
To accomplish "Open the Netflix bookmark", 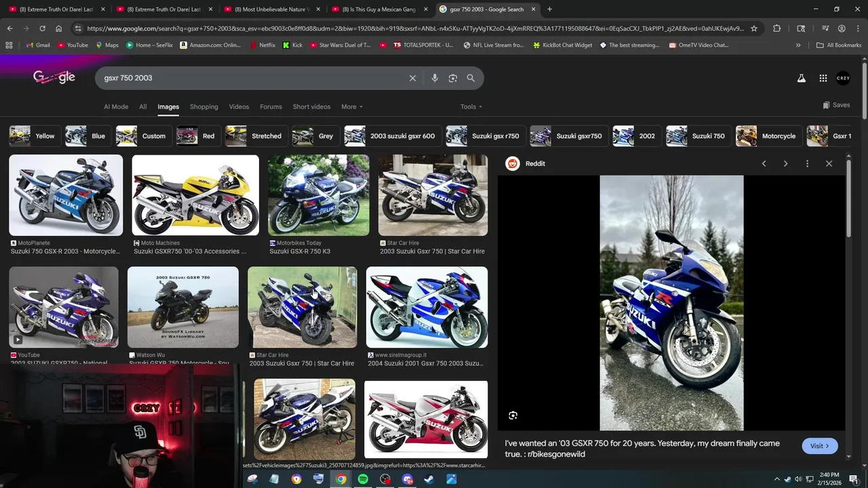I will (262, 45).
